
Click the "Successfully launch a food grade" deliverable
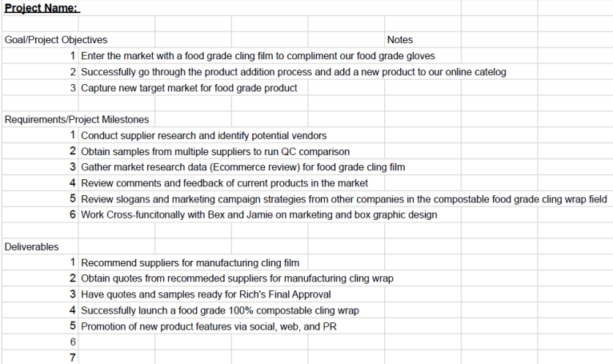click(x=220, y=310)
